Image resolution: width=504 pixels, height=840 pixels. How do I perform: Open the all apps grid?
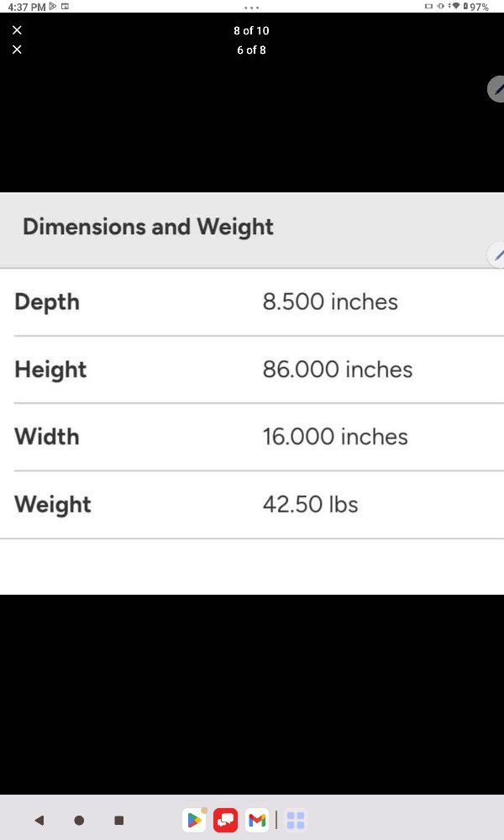coord(295,820)
